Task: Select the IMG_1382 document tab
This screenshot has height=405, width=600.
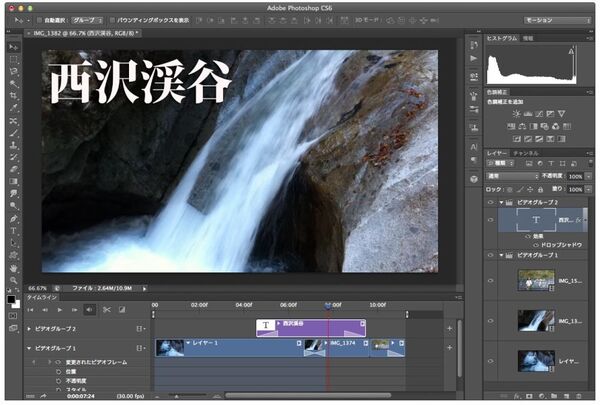Action: (83, 33)
